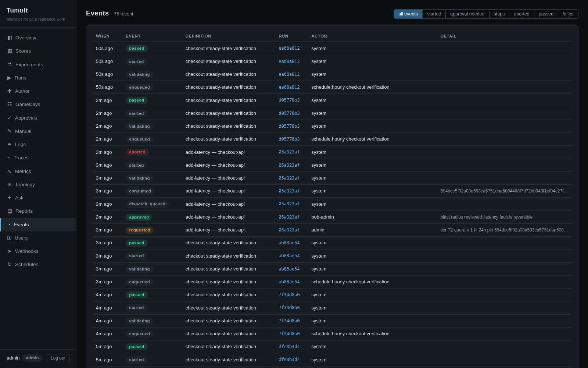Click the GameDays list icon
Image resolution: width=588 pixels, height=368 pixels.
(10, 104)
